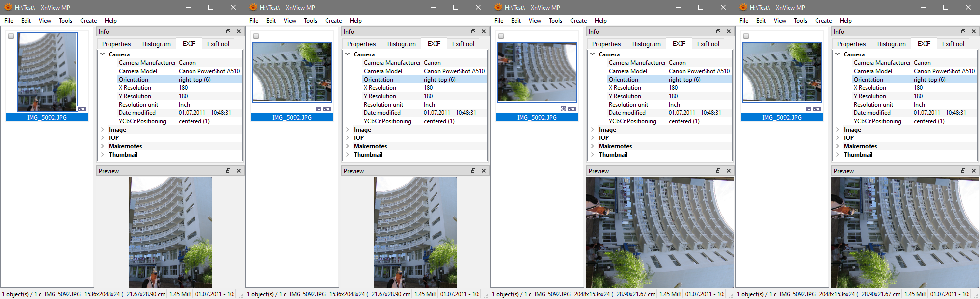This screenshot has width=980, height=299.
Task: Open the ExifTool tab in the rightmost window
Action: pos(953,44)
